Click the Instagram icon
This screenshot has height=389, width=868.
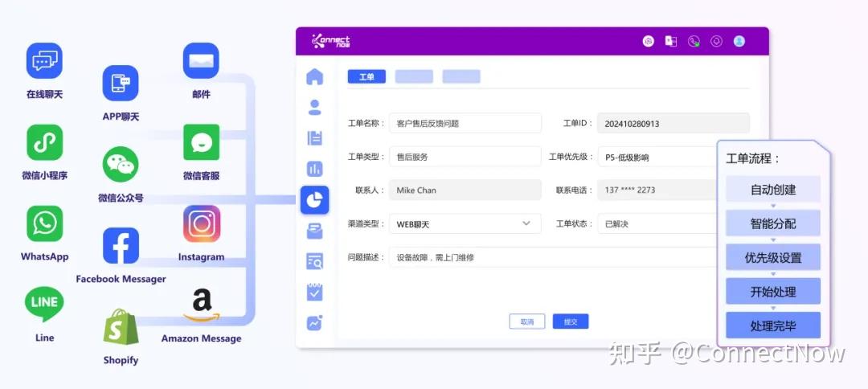(201, 223)
